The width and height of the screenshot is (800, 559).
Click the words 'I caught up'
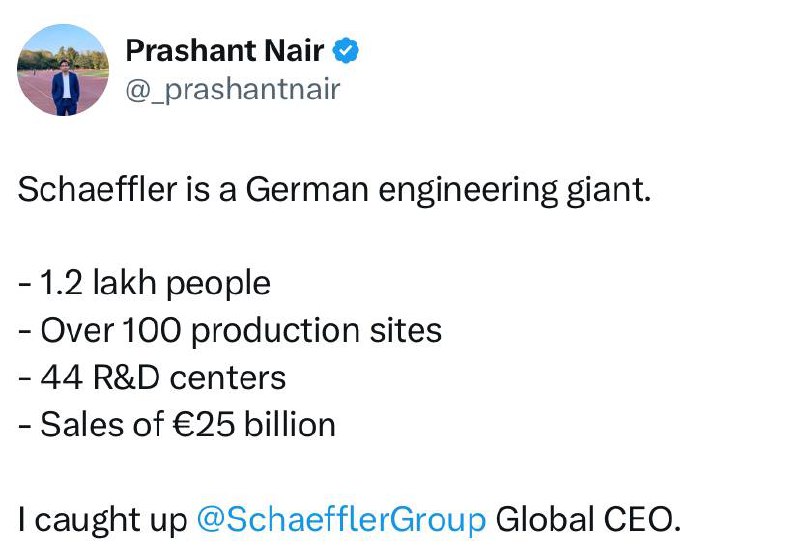pyautogui.click(x=103, y=520)
